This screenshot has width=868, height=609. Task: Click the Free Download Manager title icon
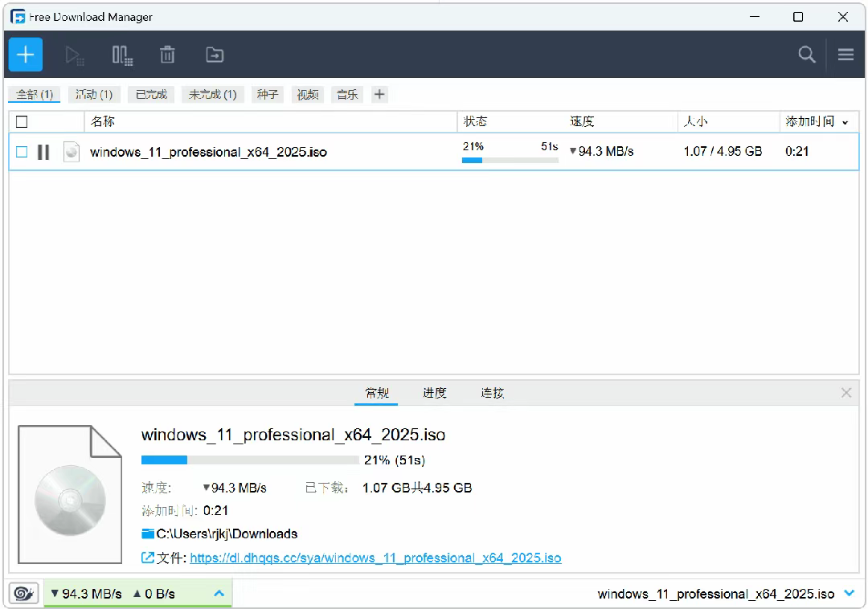click(18, 17)
